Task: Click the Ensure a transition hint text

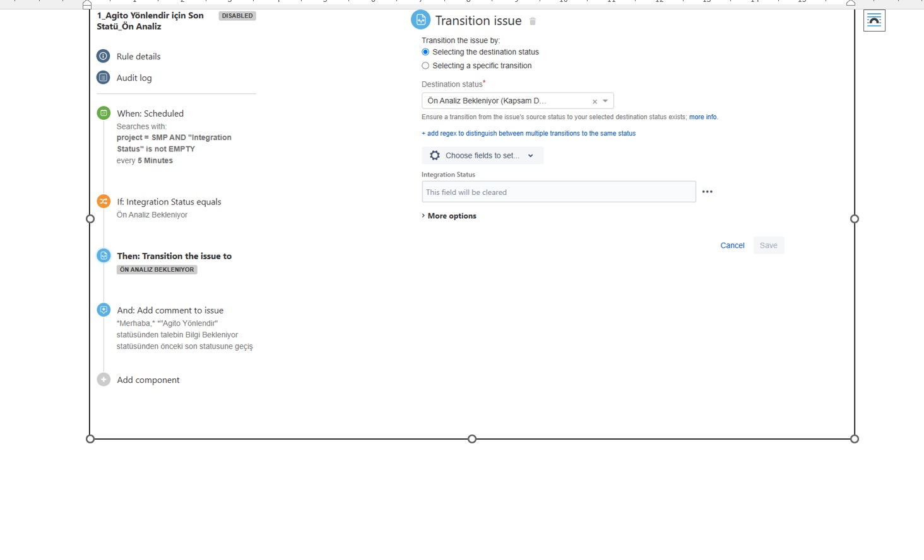Action: click(x=554, y=117)
